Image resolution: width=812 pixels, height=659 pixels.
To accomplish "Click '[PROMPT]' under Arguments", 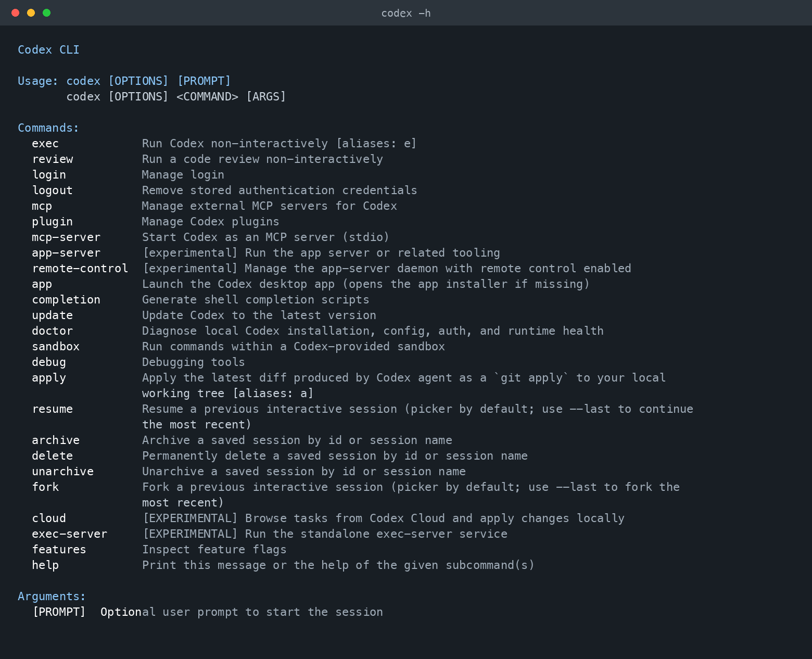I will pos(59,612).
